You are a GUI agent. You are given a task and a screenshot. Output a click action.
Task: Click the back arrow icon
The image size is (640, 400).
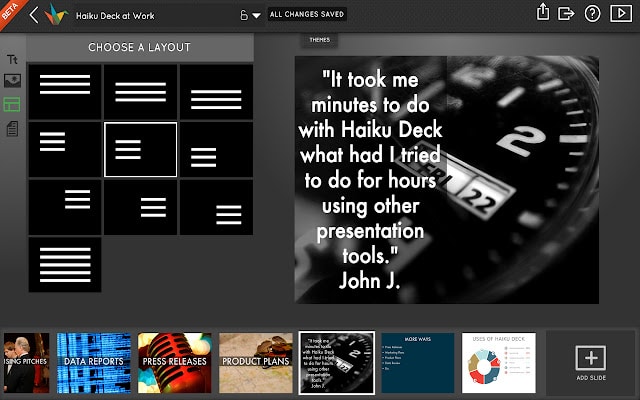(x=34, y=15)
